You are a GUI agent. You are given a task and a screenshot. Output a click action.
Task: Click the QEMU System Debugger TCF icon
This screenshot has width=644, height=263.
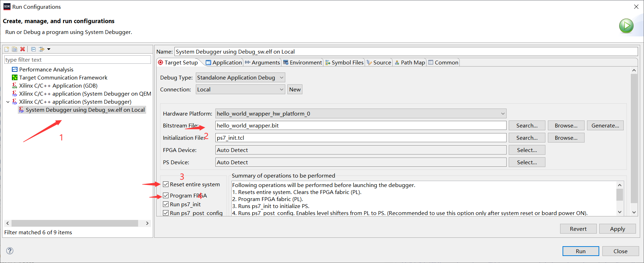tap(15, 94)
